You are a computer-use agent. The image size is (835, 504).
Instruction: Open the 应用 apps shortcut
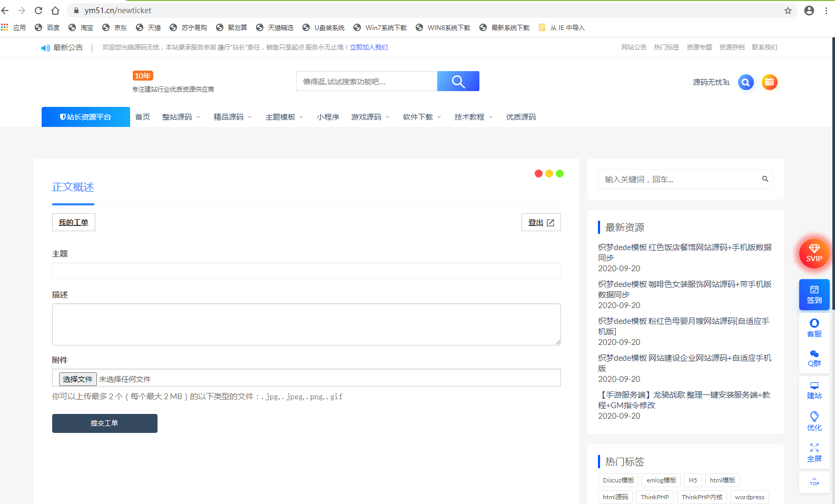tap(14, 27)
